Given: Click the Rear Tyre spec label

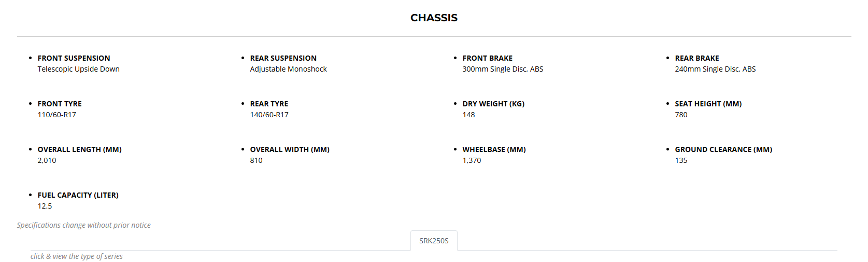Looking at the screenshot, I should click(269, 104).
